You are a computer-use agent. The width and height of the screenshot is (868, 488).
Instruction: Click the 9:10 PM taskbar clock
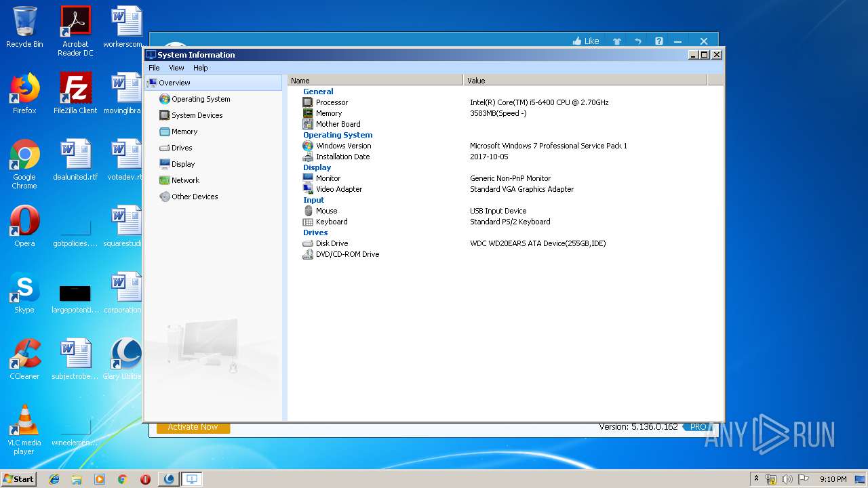pos(833,479)
